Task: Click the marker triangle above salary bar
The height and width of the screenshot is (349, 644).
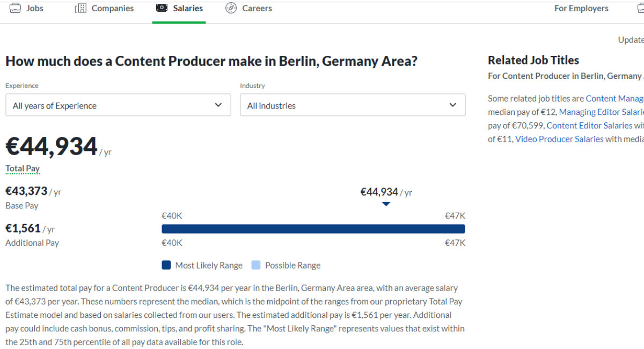Action: [386, 204]
